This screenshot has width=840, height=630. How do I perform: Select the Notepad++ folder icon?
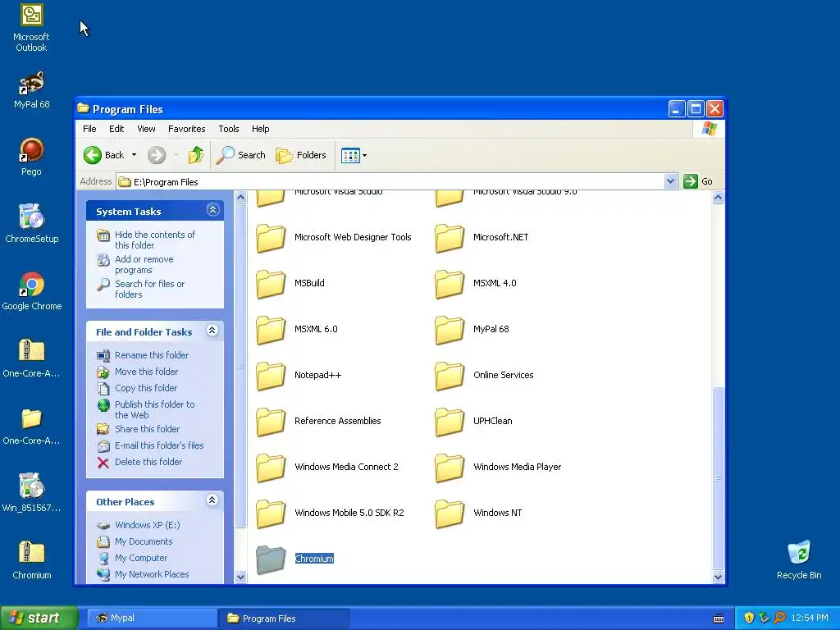271,376
